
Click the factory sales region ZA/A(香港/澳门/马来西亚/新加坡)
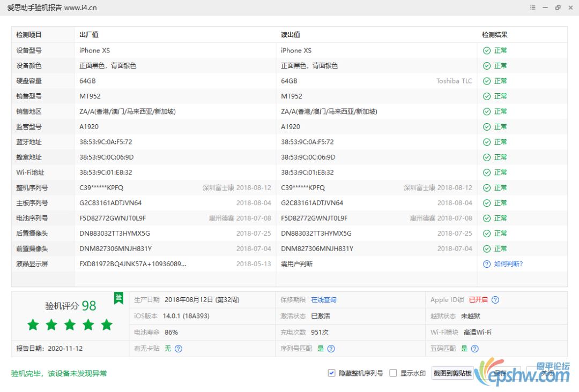point(128,111)
